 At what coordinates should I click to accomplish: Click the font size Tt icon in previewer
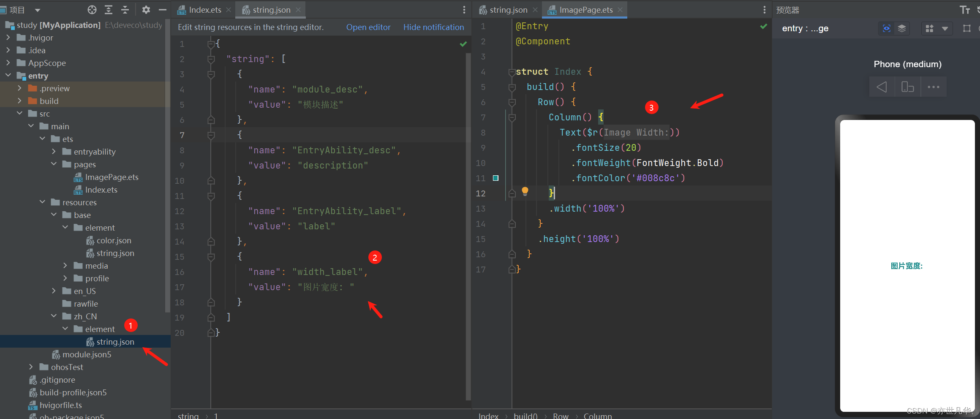coord(964,10)
